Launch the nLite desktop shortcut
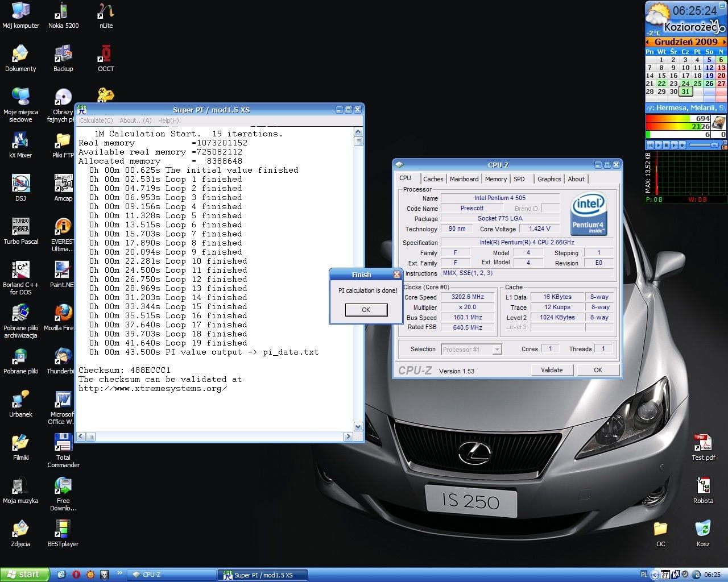 click(x=106, y=16)
